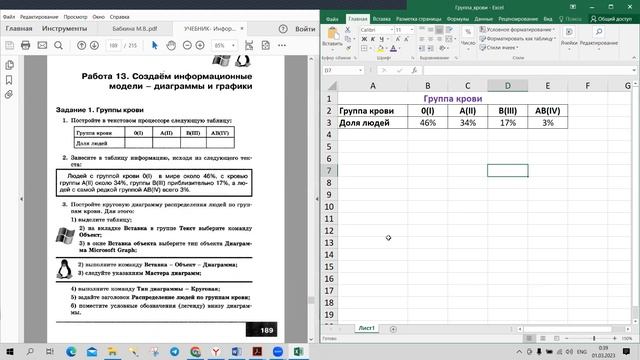Select the Лист1 sheet tab
640x360 pixels.
point(367,328)
